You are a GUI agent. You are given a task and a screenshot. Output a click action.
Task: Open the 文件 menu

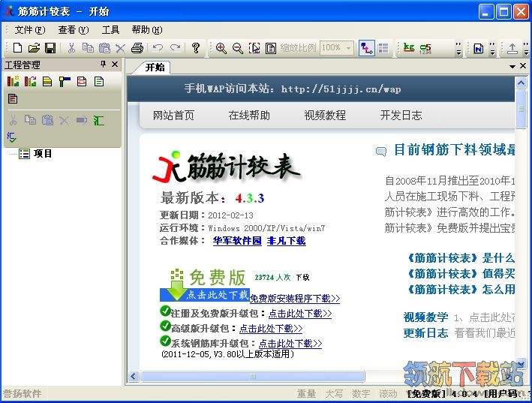[29, 30]
